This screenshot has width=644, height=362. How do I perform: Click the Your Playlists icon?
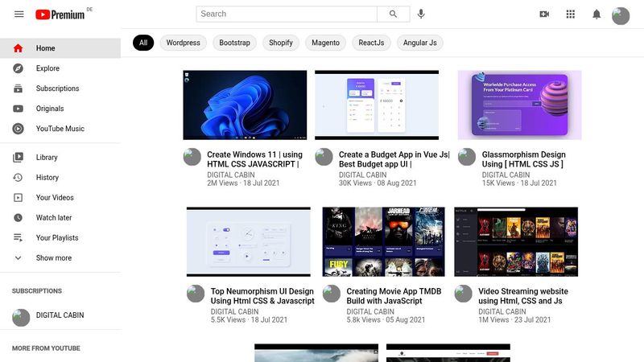coord(18,237)
